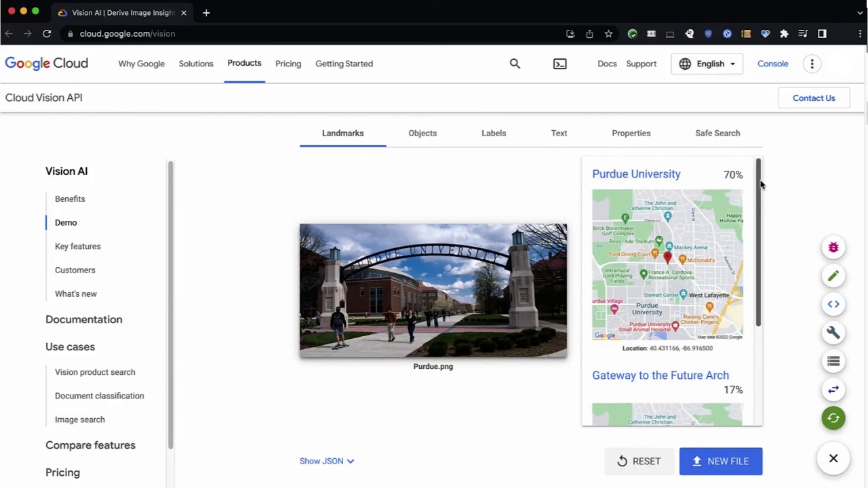The image size is (868, 488).
Task: Click the NEW FILE upload button
Action: point(720,461)
